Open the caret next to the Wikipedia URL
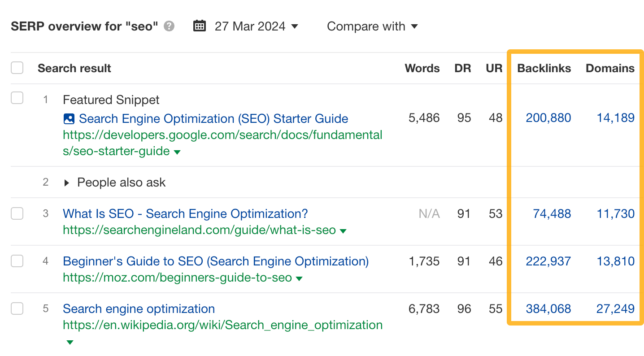Viewport: 644px width, 356px height. pos(70,342)
